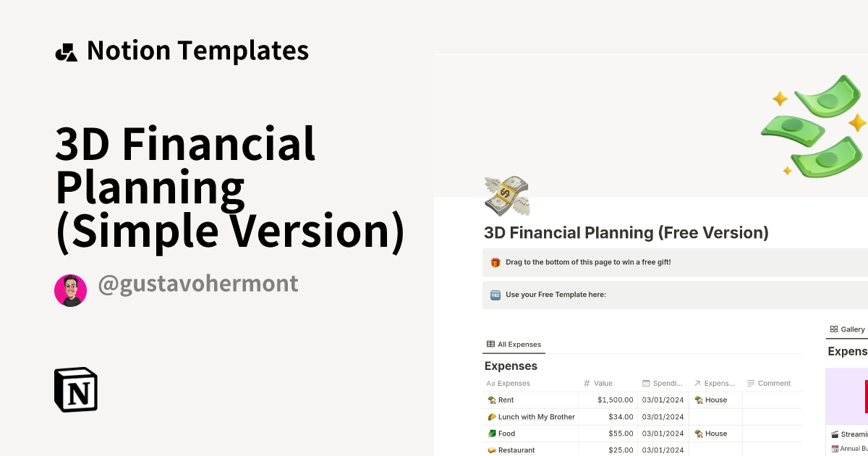Click the Restaurant row emoji icon

tap(492, 450)
